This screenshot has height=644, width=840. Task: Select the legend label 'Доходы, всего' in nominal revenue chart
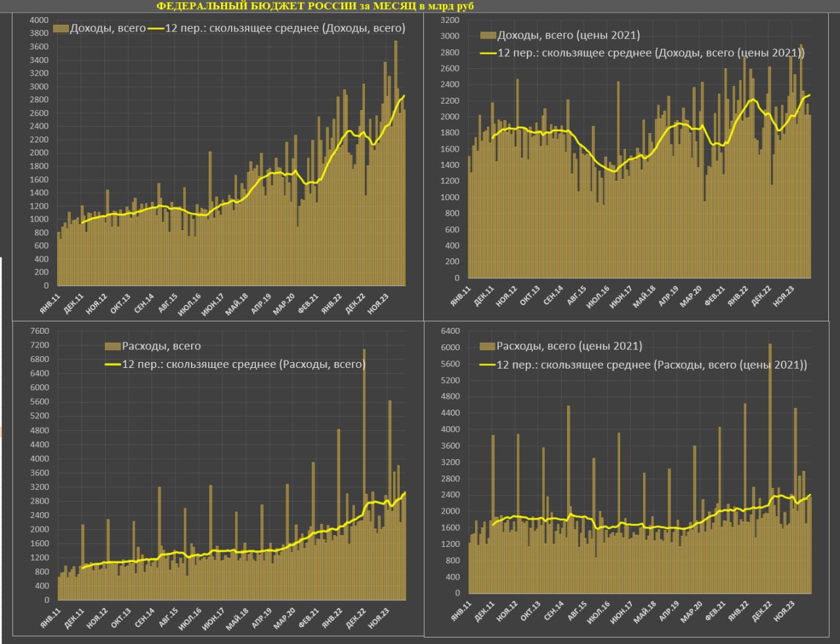click(108, 28)
